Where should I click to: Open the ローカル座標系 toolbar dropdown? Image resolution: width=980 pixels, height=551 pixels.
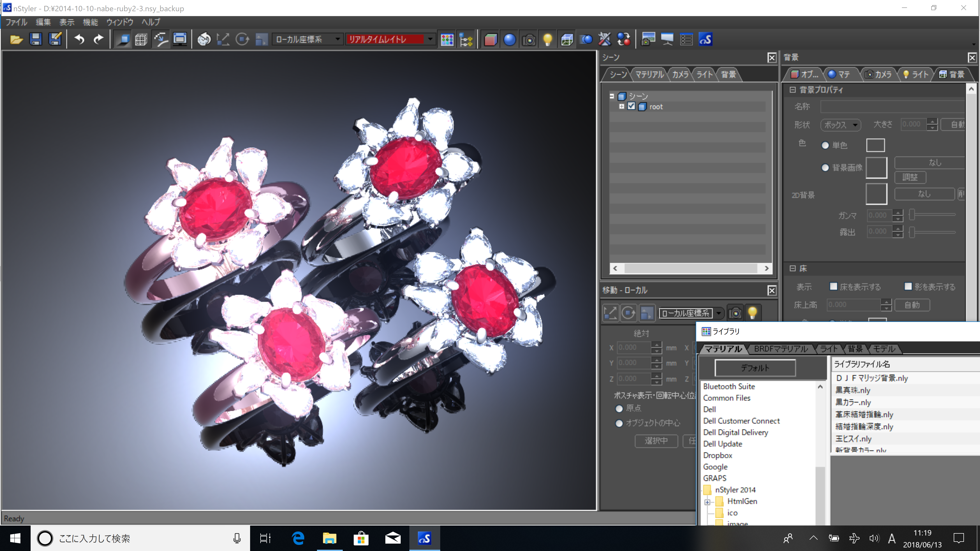307,40
